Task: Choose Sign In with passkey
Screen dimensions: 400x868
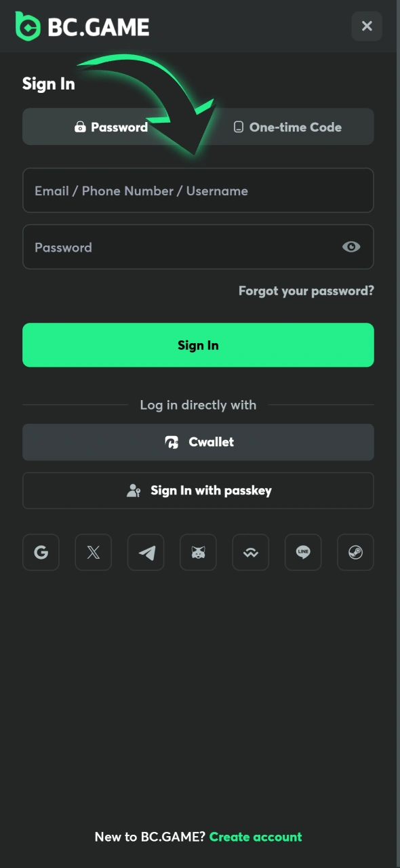Action: (198, 490)
